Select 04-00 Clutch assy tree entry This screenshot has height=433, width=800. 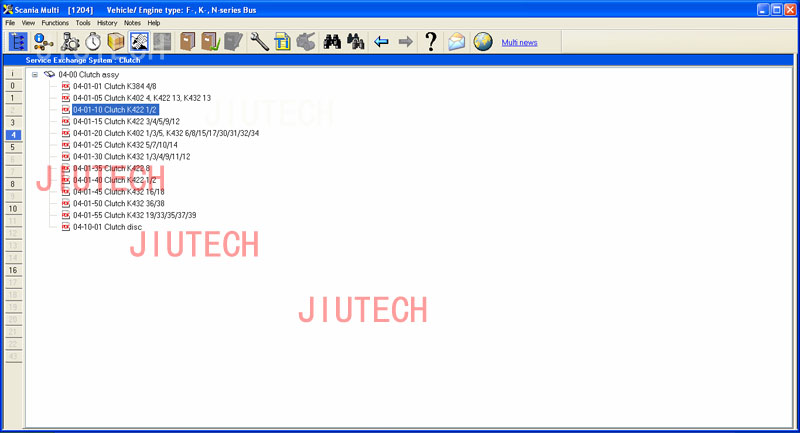pos(88,74)
